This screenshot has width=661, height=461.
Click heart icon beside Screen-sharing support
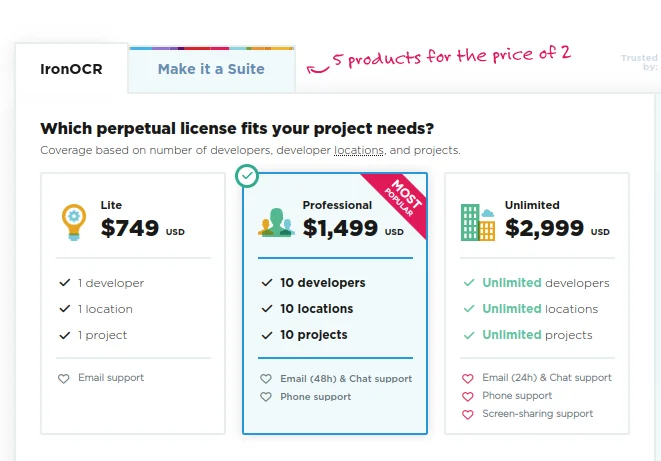pos(467,414)
